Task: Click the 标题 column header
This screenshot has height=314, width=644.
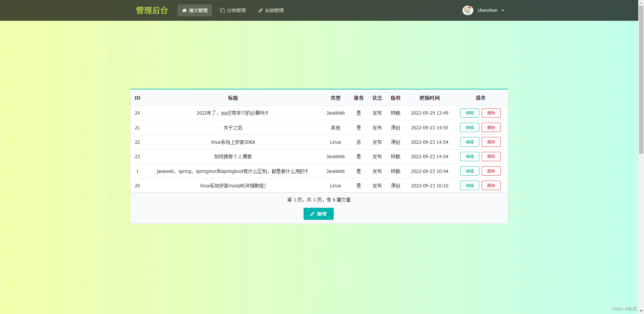Action: tap(233, 98)
